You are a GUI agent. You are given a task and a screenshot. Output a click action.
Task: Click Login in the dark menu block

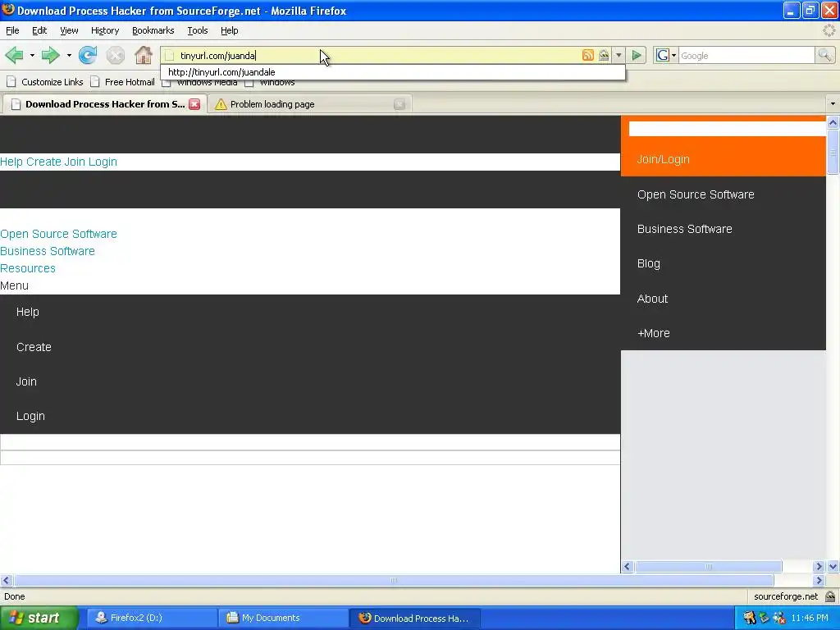tap(30, 416)
